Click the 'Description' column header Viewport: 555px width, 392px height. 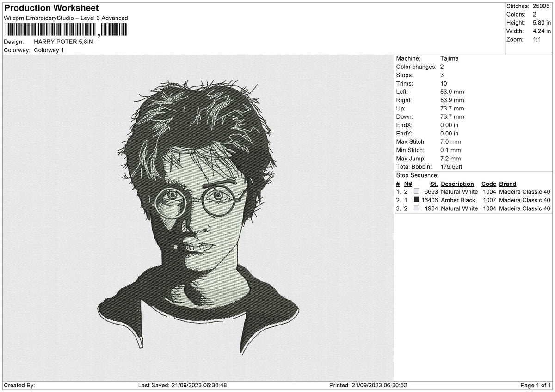(457, 184)
